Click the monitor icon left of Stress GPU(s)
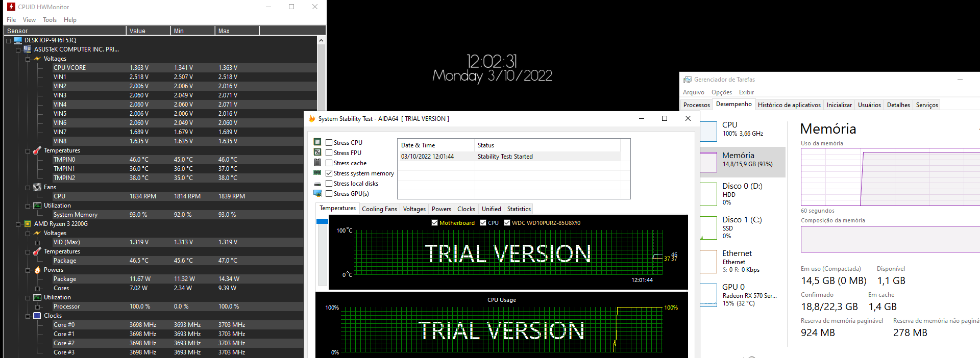Image resolution: width=980 pixels, height=358 pixels. click(317, 193)
